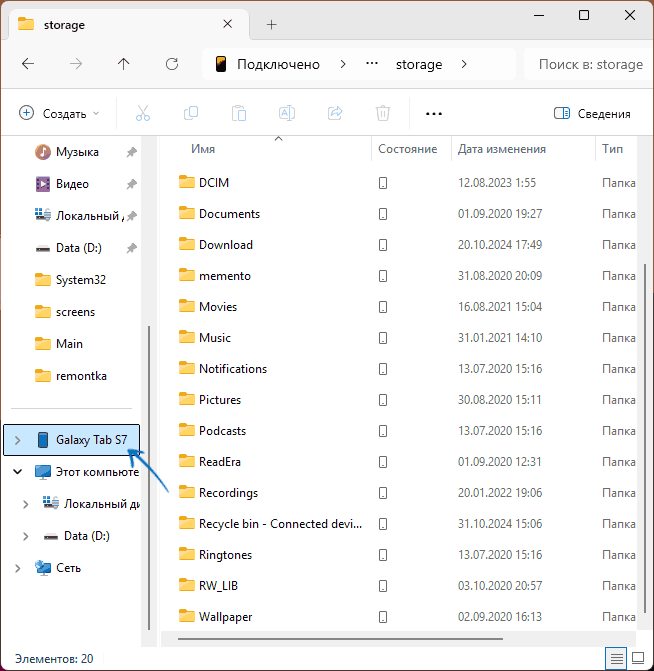Image resolution: width=654 pixels, height=671 pixels.
Task: Click Подключено in the address bar
Action: [x=279, y=64]
